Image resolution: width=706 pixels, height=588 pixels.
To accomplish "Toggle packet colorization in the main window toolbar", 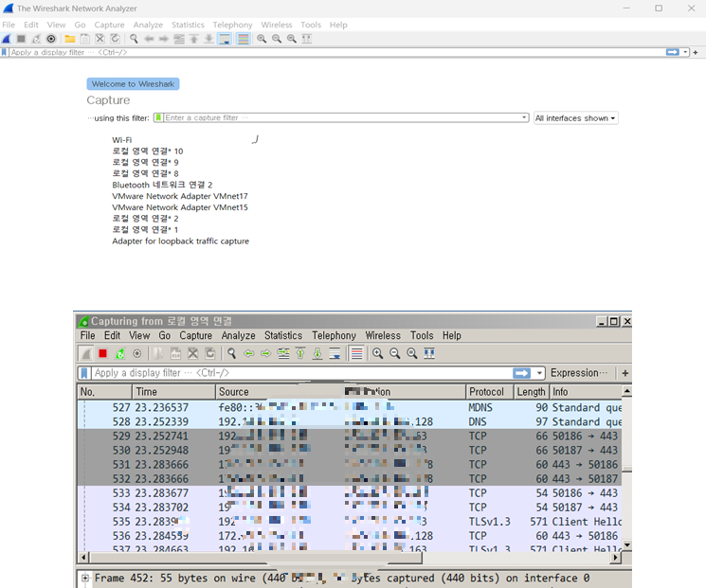I will click(x=244, y=39).
